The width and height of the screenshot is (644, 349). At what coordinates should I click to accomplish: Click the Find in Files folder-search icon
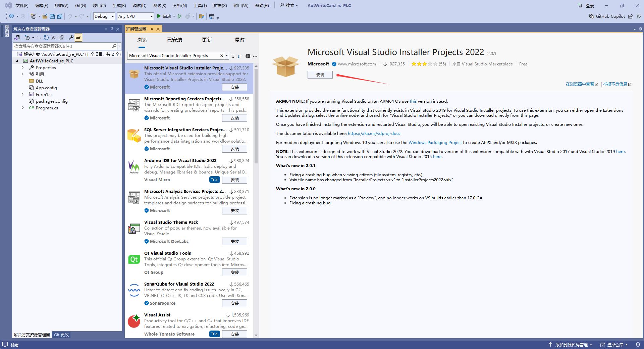point(202,16)
